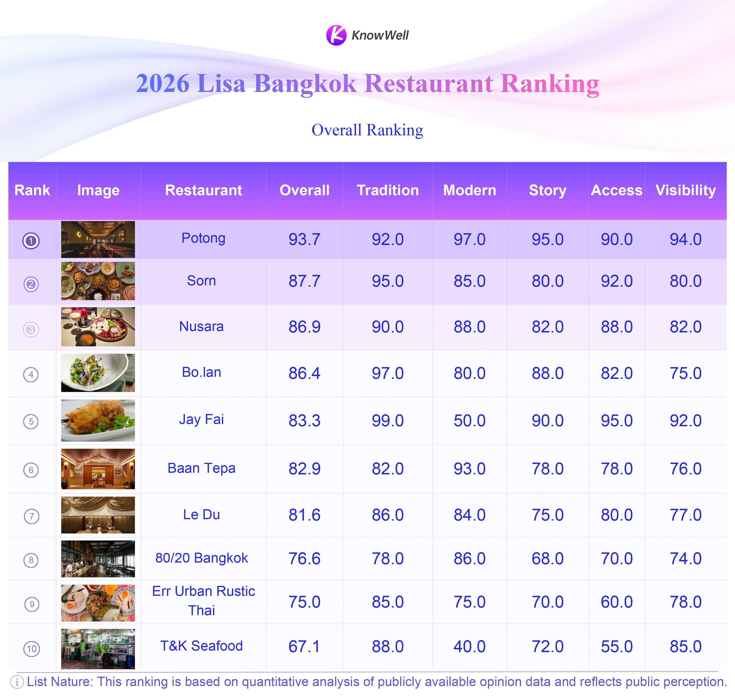
Task: Click the rank 9 circle icon
Action: (32, 604)
